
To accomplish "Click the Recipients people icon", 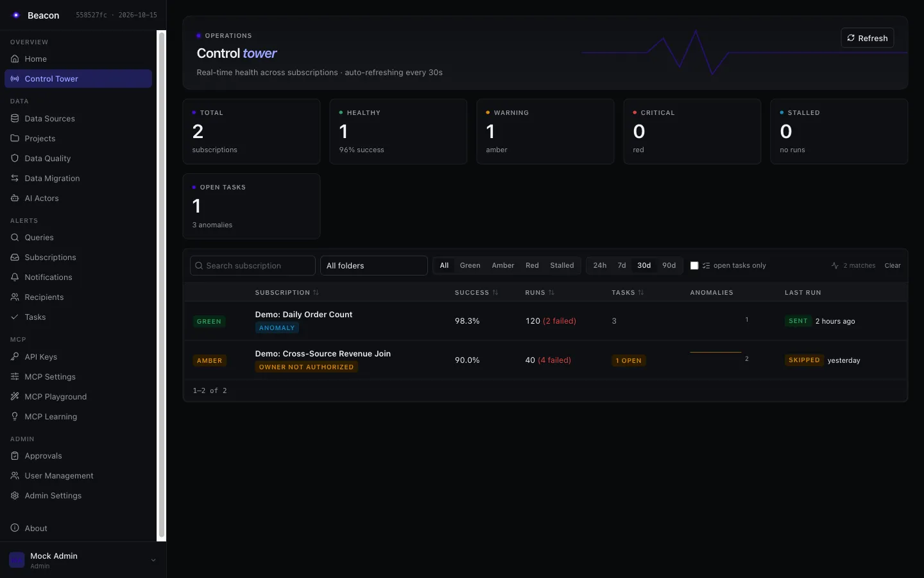I will (15, 297).
